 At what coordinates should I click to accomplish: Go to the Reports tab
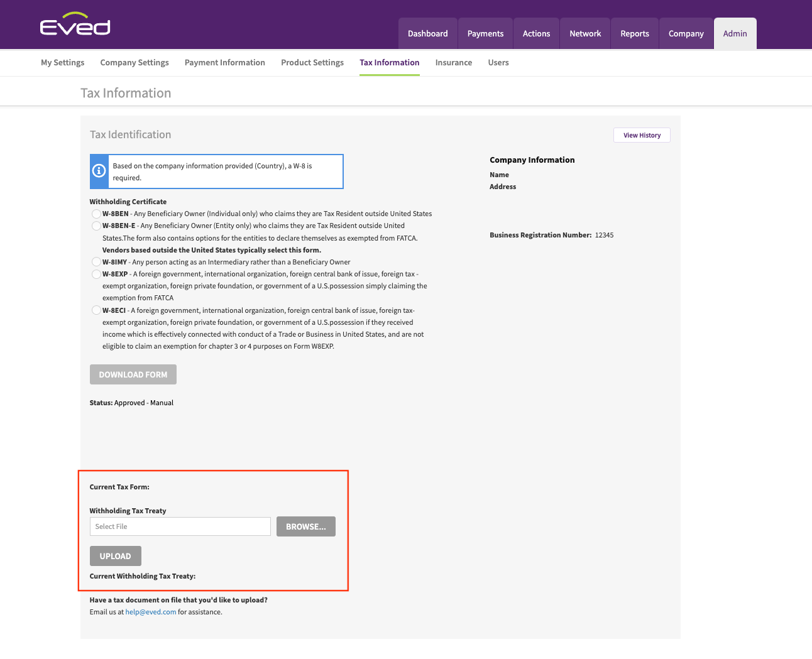pyautogui.click(x=635, y=33)
